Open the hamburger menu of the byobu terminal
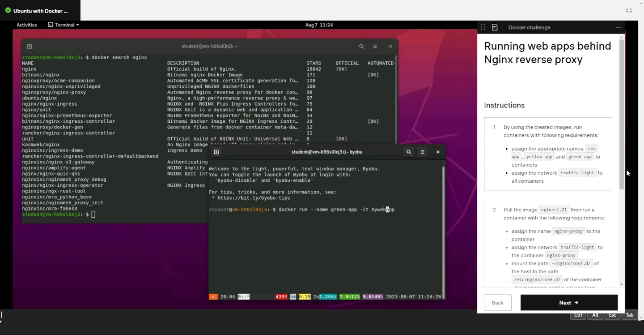 click(x=422, y=152)
